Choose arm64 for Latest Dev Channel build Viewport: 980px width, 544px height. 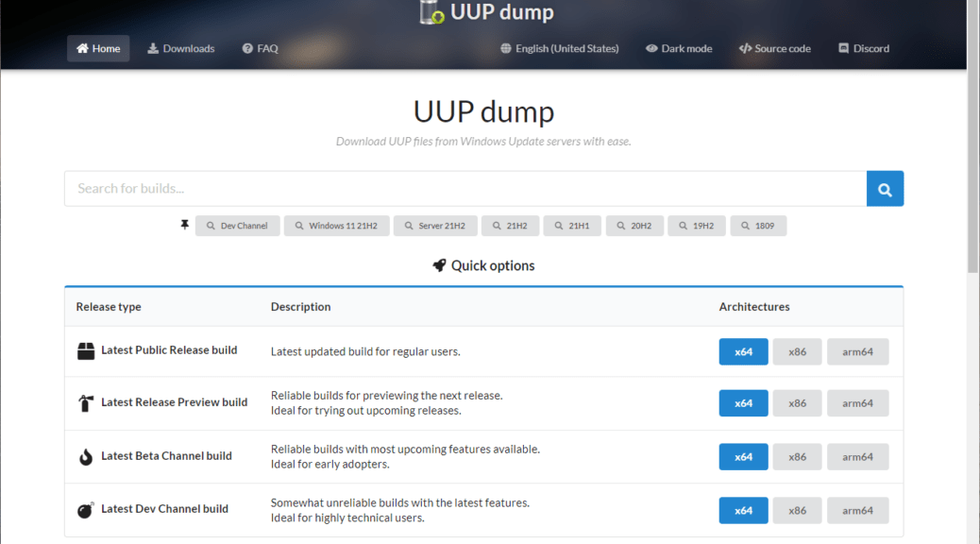[x=857, y=511]
